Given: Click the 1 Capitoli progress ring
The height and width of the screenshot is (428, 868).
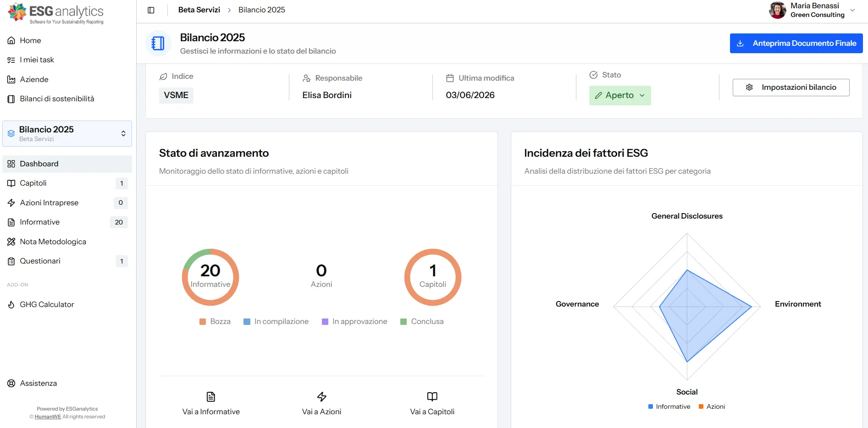Looking at the screenshot, I should (x=433, y=277).
